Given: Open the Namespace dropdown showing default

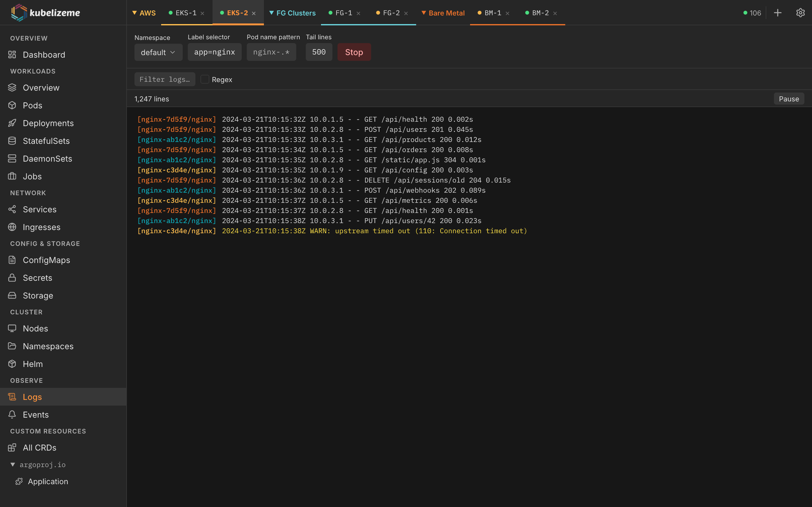Looking at the screenshot, I should (x=158, y=52).
